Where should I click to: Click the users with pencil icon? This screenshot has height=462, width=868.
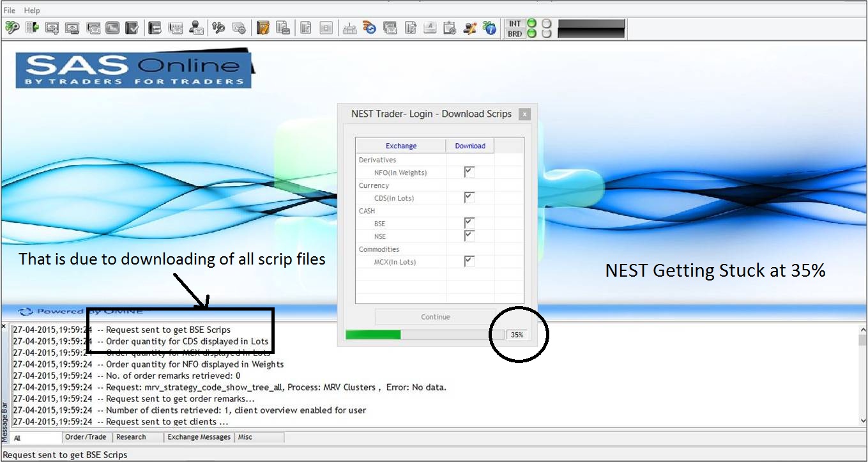coord(470,28)
